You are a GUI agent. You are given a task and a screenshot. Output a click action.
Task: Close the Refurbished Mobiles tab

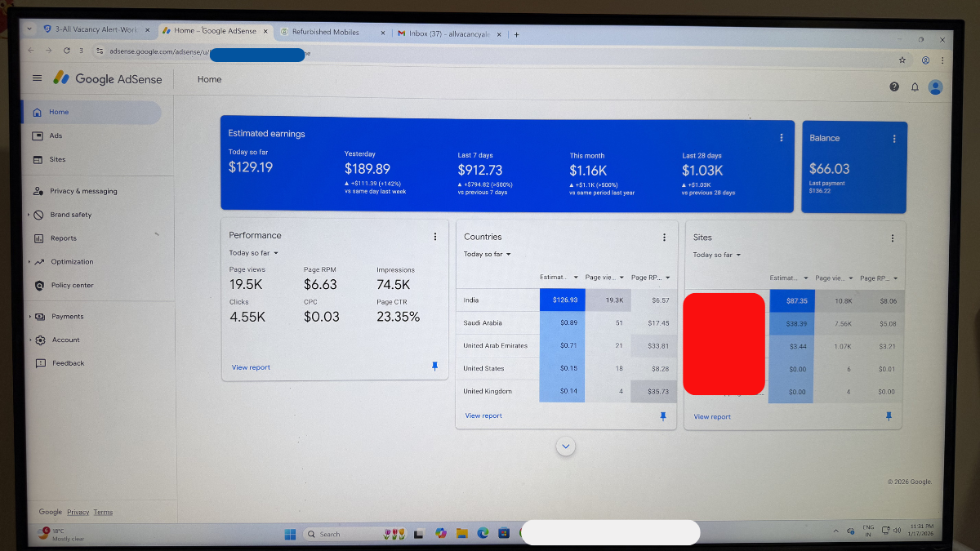(x=382, y=33)
